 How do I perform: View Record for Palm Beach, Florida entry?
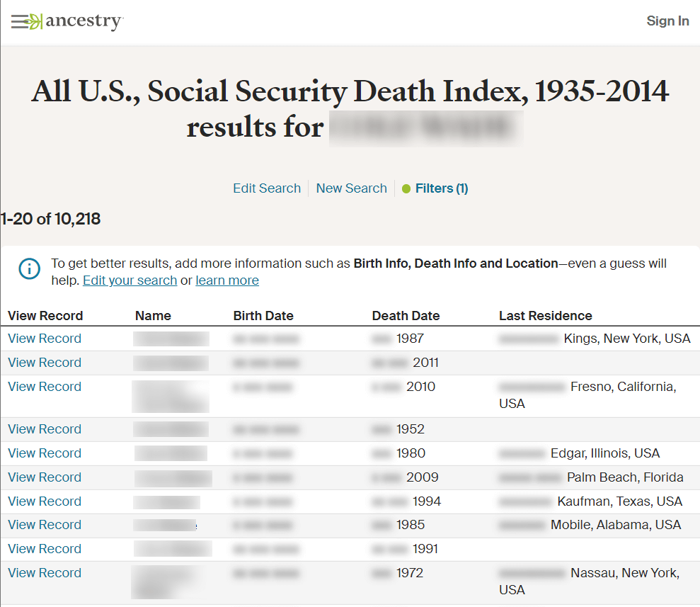(45, 477)
